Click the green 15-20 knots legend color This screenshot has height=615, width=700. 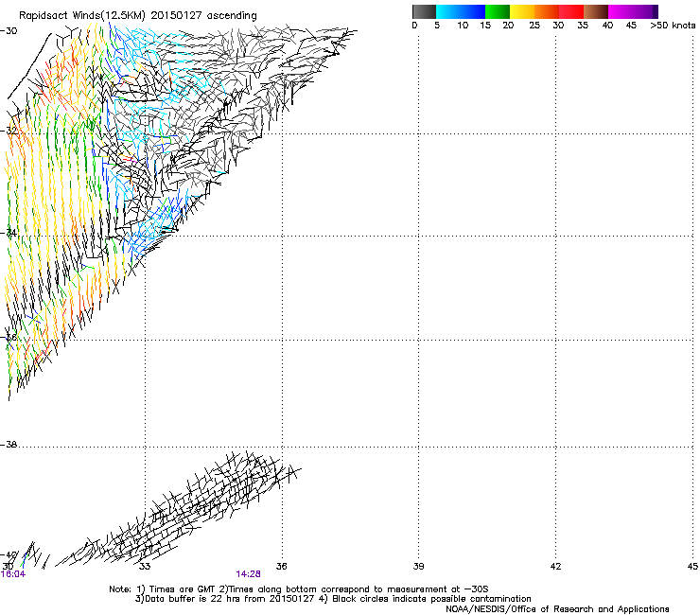click(498, 11)
